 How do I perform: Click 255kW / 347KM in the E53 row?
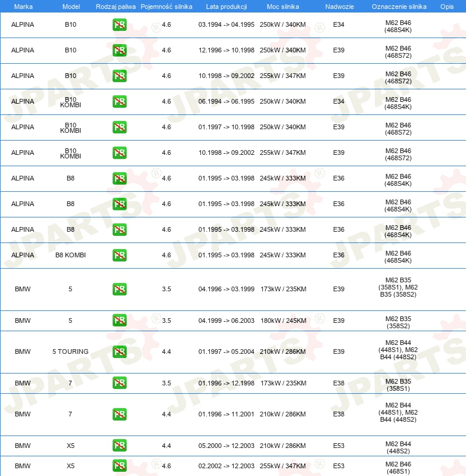tap(282, 466)
